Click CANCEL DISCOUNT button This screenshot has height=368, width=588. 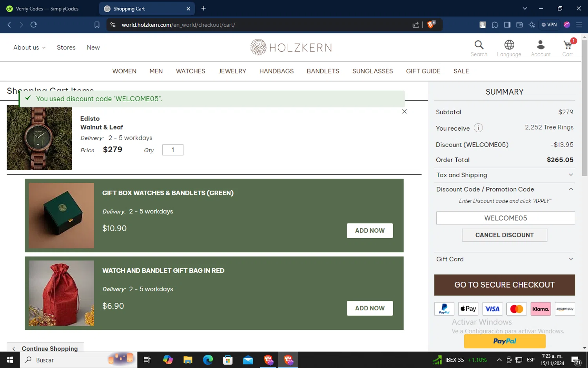click(505, 235)
